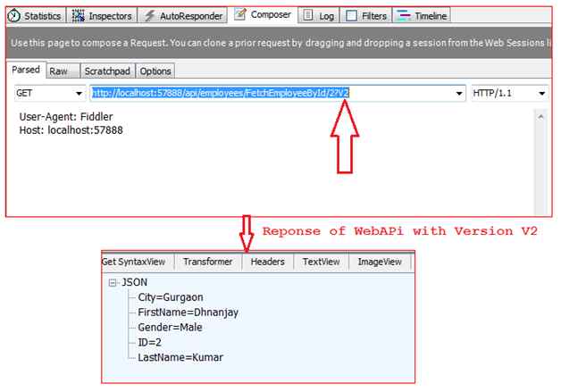561x392 pixels.
Task: Click the Statistics clock icon
Action: click(14, 16)
